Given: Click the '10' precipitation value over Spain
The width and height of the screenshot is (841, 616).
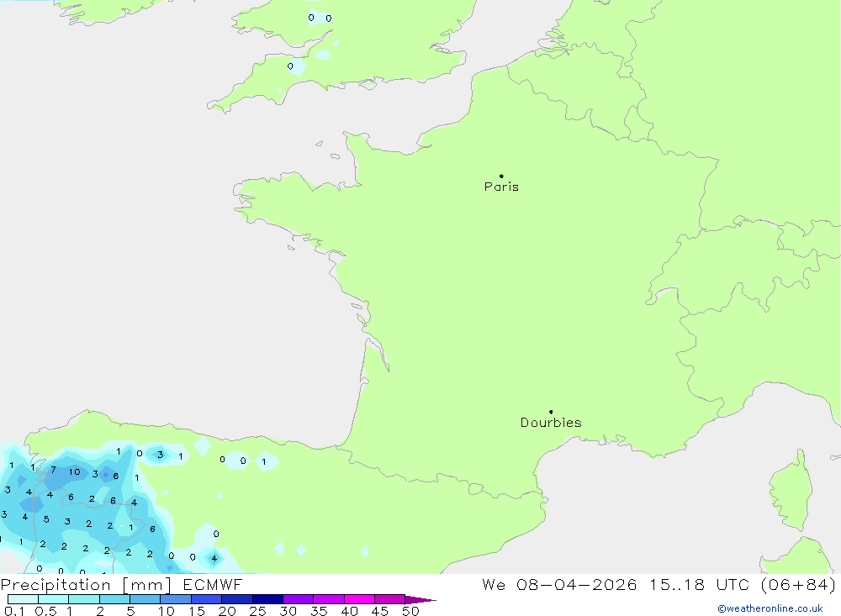Looking at the screenshot, I should [x=74, y=472].
